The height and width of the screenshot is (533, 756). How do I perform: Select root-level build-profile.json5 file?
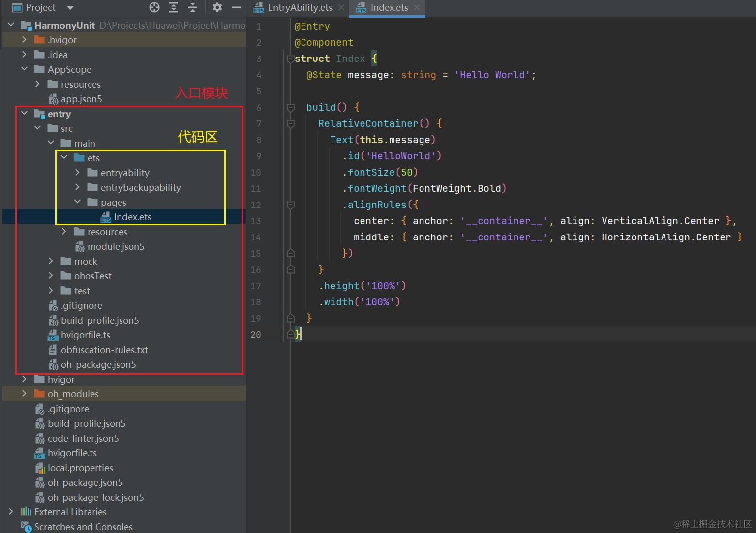(x=87, y=423)
